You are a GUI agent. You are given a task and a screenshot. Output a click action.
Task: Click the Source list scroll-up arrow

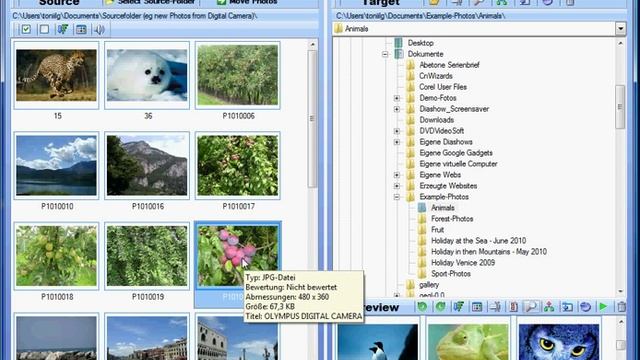(x=312, y=44)
